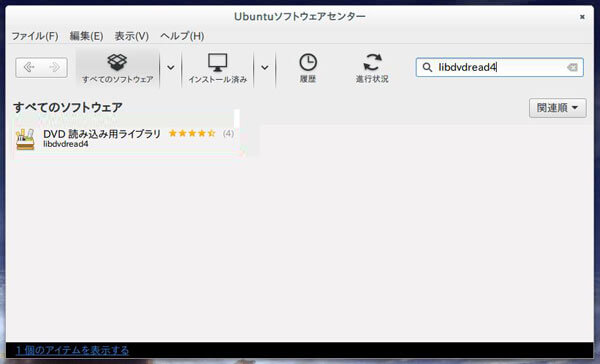
Task: Open すべてのソフトウェア (All Software) view
Action: 117,68
